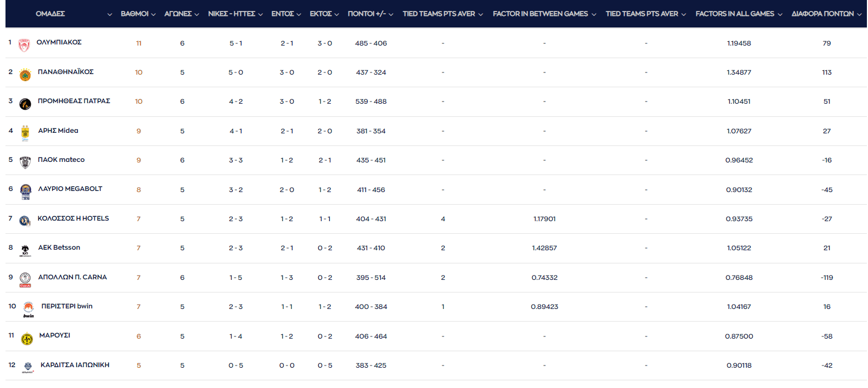
Task: Click the ΠΑΟΚ mateco team crest
Action: click(x=25, y=162)
